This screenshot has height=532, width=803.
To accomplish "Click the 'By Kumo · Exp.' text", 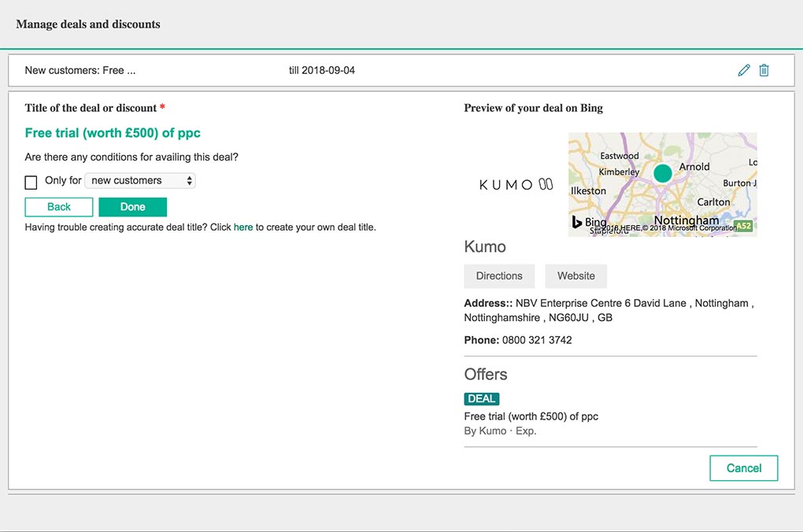I will click(x=501, y=431).
